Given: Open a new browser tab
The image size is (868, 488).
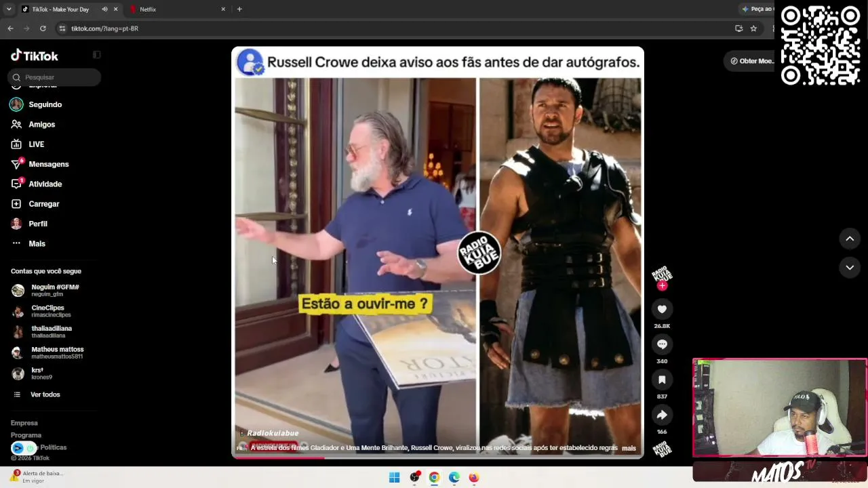Looking at the screenshot, I should coord(239,9).
